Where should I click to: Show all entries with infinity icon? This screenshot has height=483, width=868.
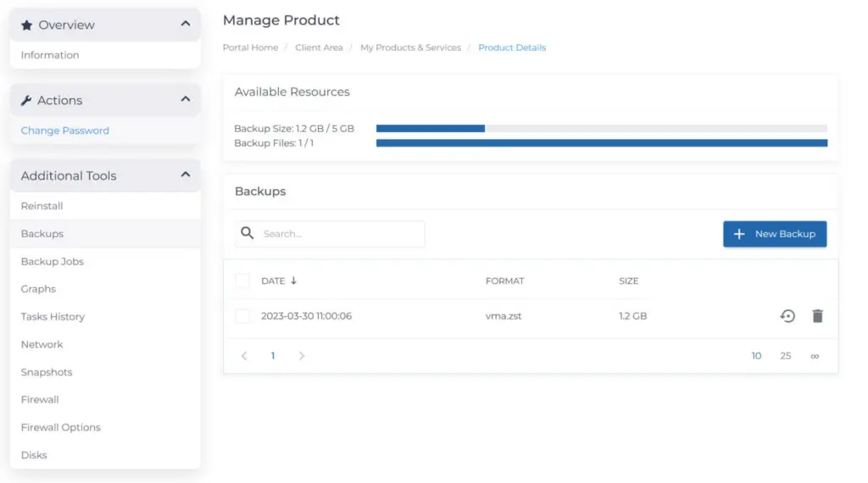coord(815,356)
